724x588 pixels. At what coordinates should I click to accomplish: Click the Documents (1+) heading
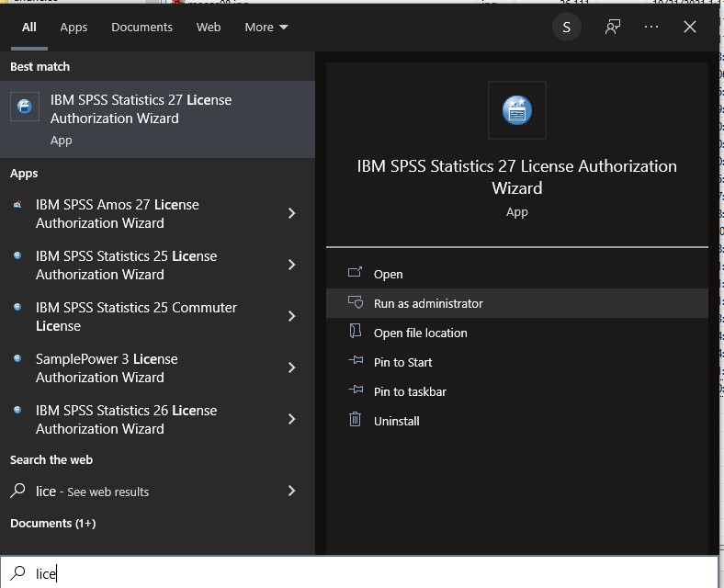[x=53, y=524]
